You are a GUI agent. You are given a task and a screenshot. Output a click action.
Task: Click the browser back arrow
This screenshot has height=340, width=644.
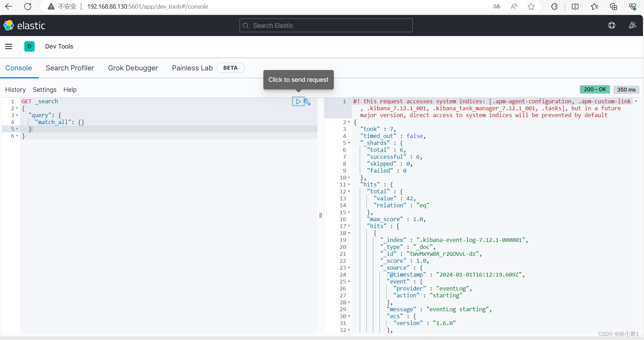click(x=9, y=7)
